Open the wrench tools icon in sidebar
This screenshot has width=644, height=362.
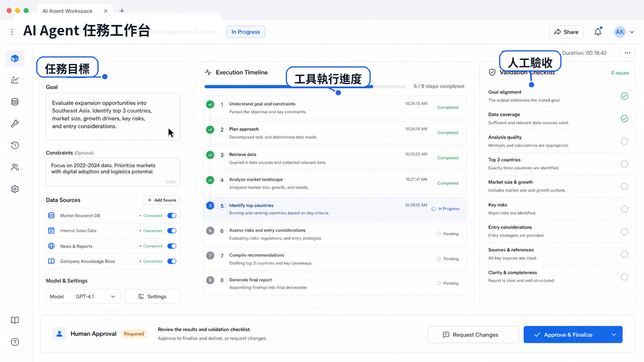click(x=15, y=123)
